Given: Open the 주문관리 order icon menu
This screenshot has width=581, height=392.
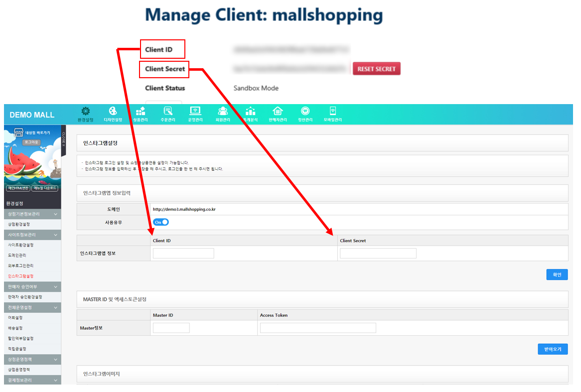Looking at the screenshot, I should [x=168, y=114].
